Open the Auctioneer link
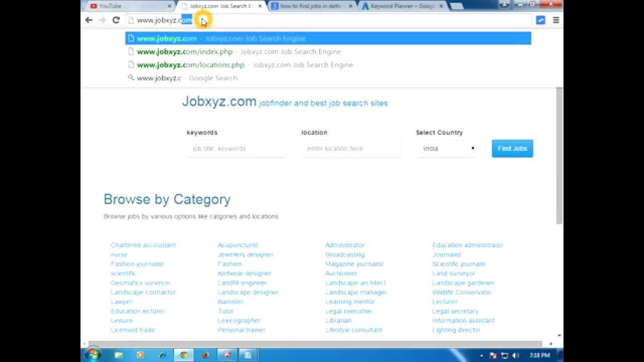This screenshot has height=362, width=644. (x=341, y=274)
